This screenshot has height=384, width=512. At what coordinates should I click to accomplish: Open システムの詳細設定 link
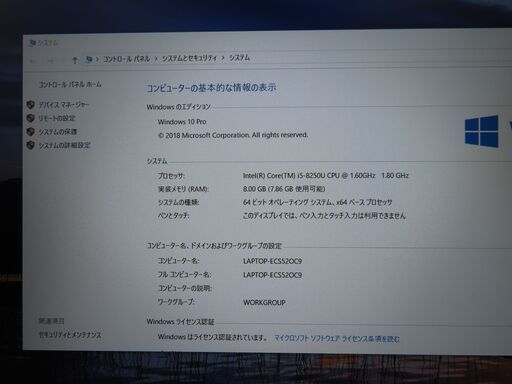tap(64, 145)
